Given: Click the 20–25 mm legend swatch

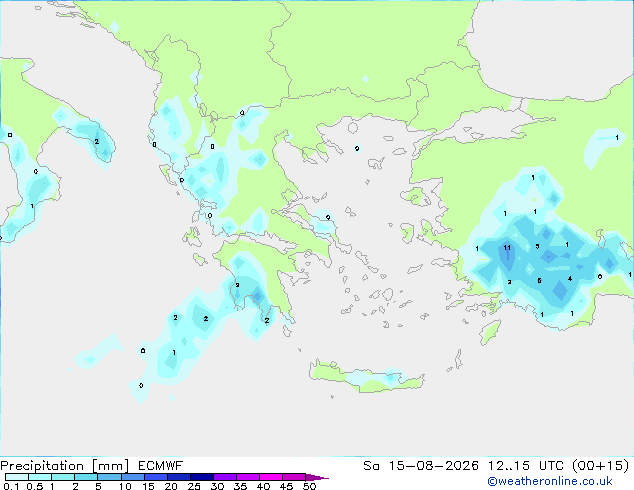Looking at the screenshot, I should click(178, 477).
